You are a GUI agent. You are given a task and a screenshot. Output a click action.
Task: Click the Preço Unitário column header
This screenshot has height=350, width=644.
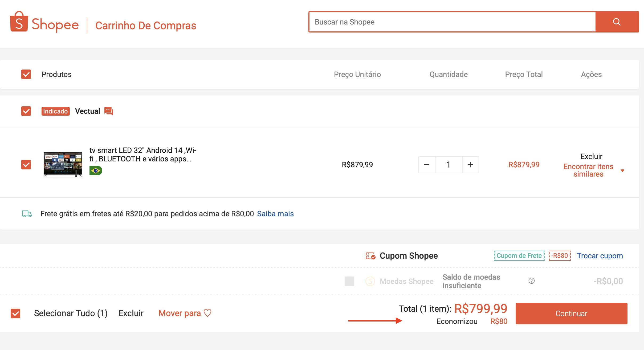(357, 74)
